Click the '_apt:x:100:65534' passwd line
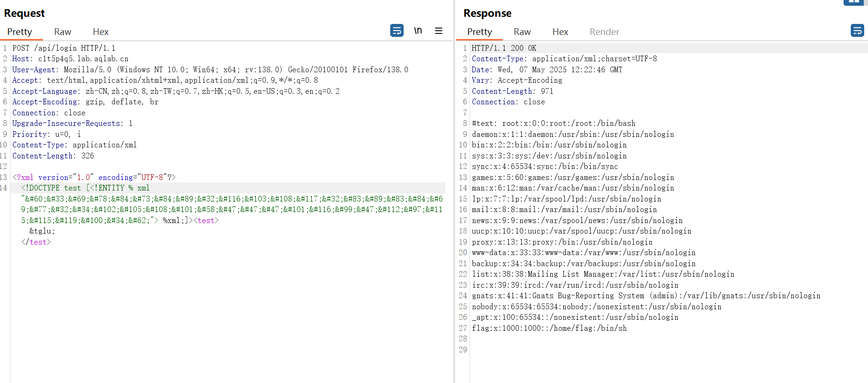The height and width of the screenshot is (383, 868). click(575, 317)
